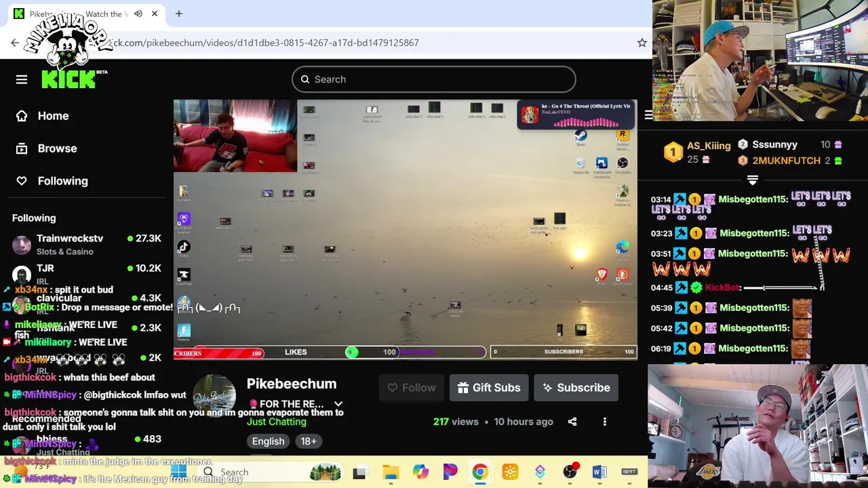
Task: Click the 18+ tag
Action: pyautogui.click(x=309, y=441)
